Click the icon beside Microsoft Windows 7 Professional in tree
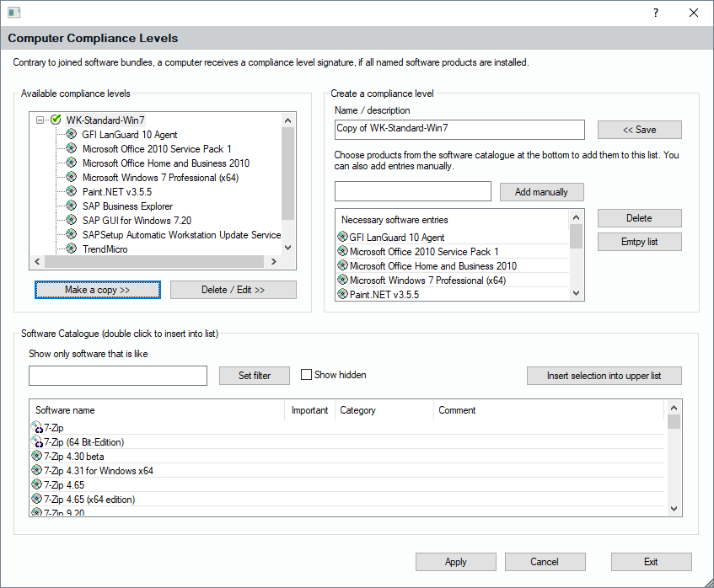The width and height of the screenshot is (714, 588). point(71,177)
